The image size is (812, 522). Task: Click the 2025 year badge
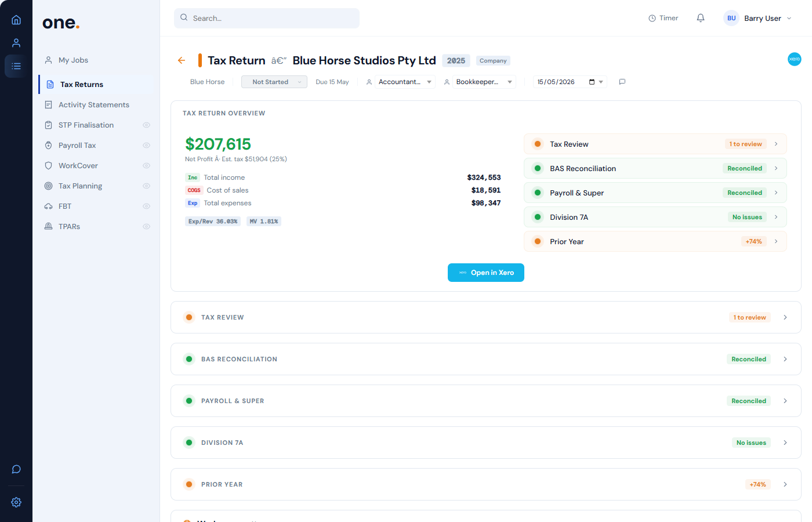(x=456, y=60)
